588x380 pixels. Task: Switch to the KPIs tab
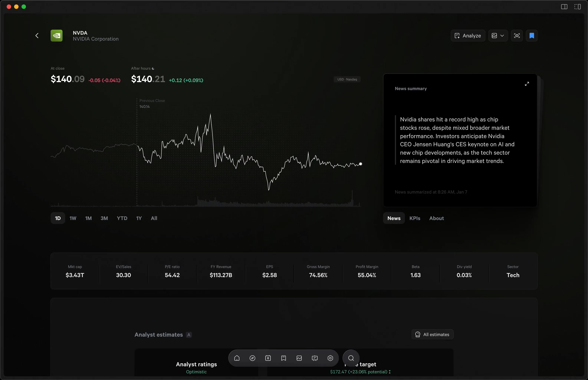[415, 218]
